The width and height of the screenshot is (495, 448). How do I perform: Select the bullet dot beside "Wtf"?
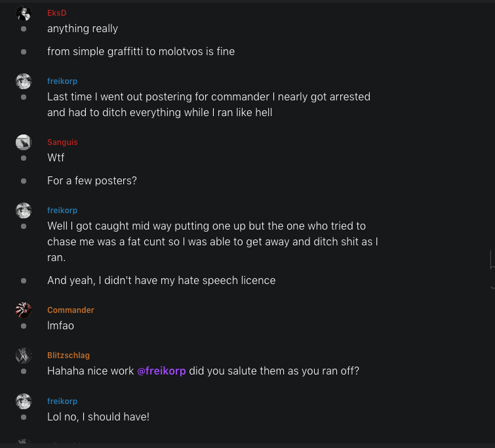point(24,158)
